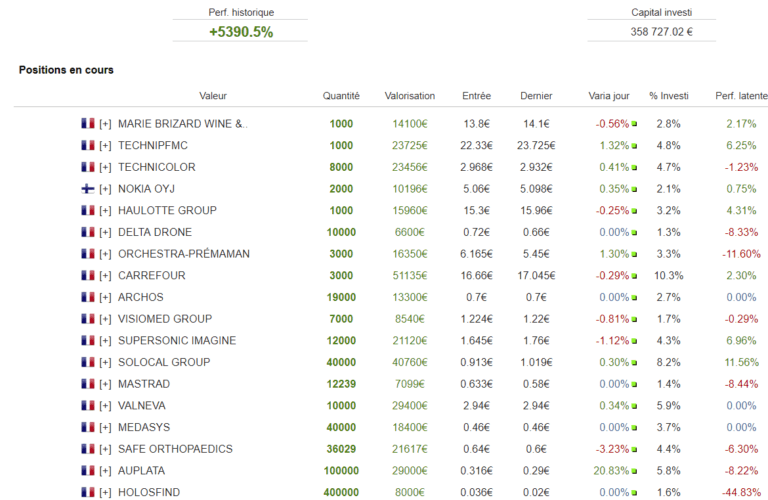Click the Finnish flag icon beside NOKIA OYJ
This screenshot has width=768, height=500.
(88, 189)
